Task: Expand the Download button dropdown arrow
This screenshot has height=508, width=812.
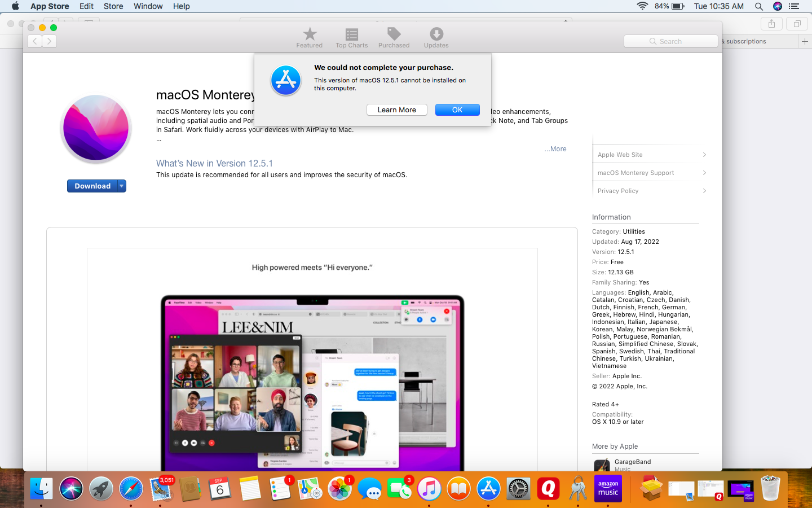Action: [x=121, y=186]
